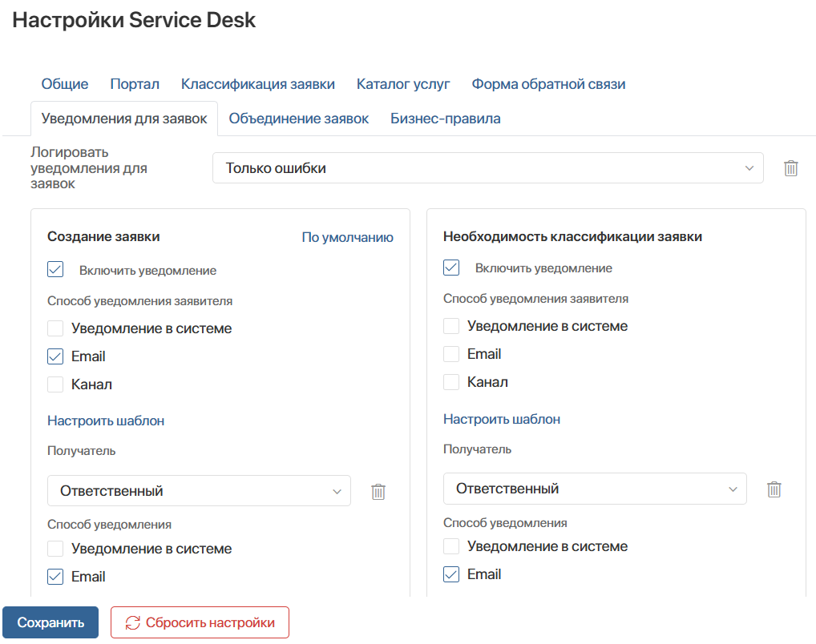The width and height of the screenshot is (816, 644).
Task: Check applicant Канал in Создание заявки
Action: tap(55, 384)
